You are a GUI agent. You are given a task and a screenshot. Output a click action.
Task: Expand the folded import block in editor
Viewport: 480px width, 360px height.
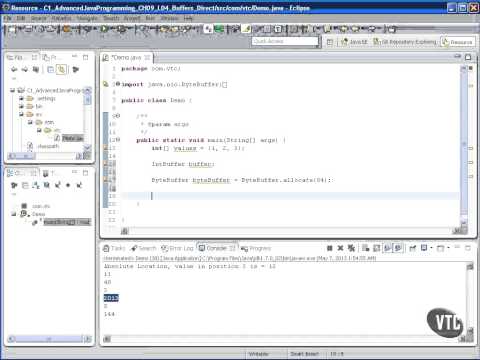point(117,84)
